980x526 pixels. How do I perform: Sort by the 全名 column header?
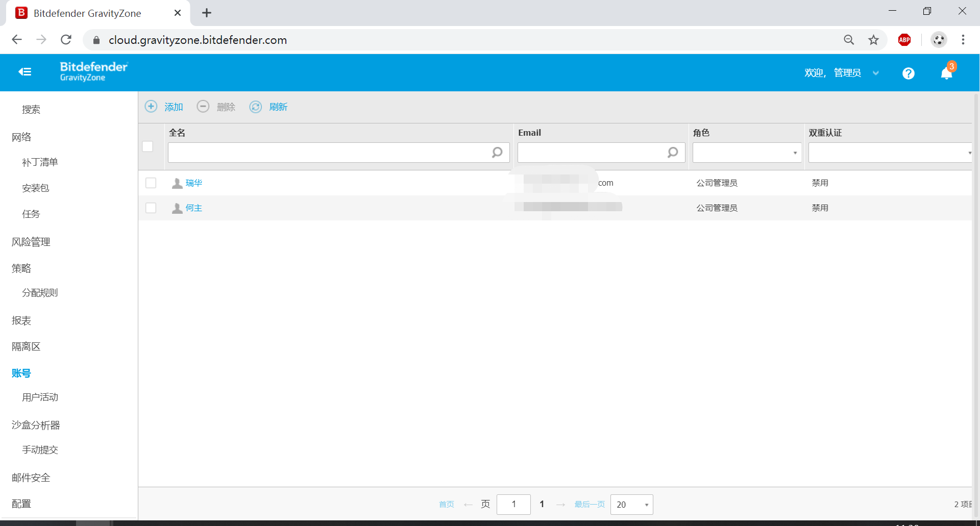pos(177,133)
